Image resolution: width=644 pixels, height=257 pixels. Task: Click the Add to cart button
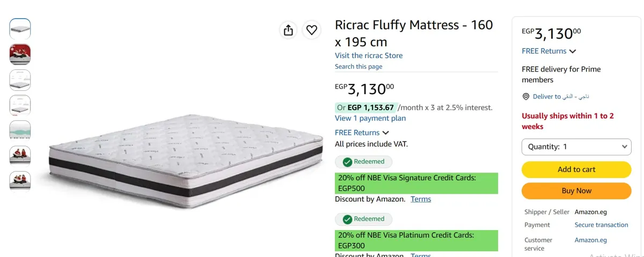tap(576, 169)
